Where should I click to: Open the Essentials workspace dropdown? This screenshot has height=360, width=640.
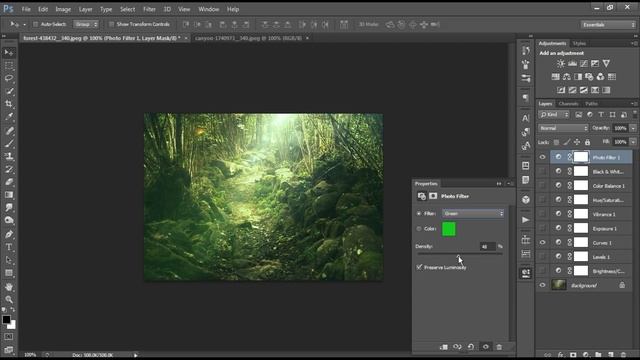pyautogui.click(x=608, y=24)
